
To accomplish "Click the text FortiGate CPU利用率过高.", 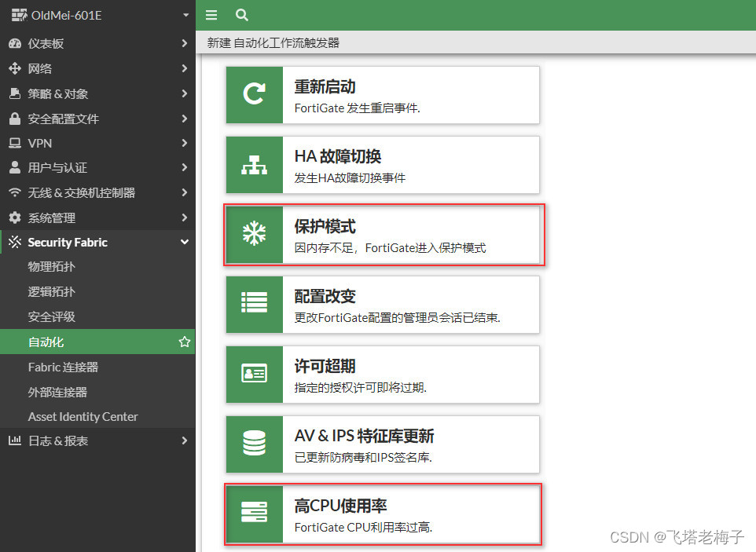I will click(x=364, y=528).
